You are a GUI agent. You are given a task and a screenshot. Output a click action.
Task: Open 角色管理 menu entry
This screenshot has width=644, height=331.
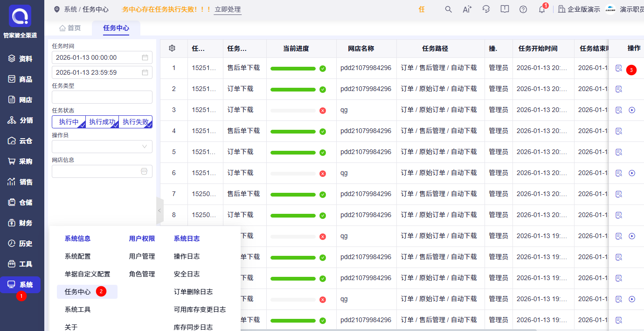(x=142, y=274)
